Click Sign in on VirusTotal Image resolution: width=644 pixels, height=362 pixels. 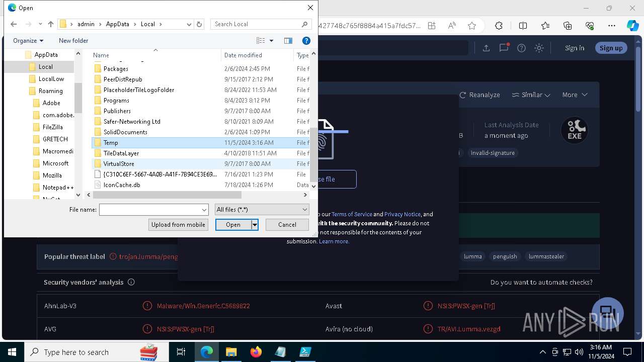point(575,48)
